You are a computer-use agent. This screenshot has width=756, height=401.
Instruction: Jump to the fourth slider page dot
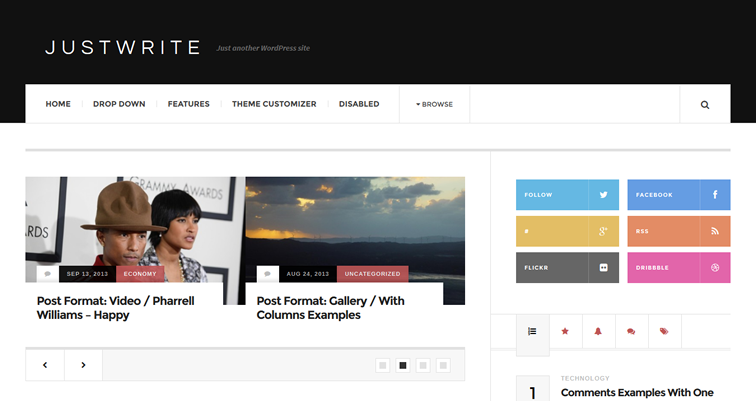(444, 365)
